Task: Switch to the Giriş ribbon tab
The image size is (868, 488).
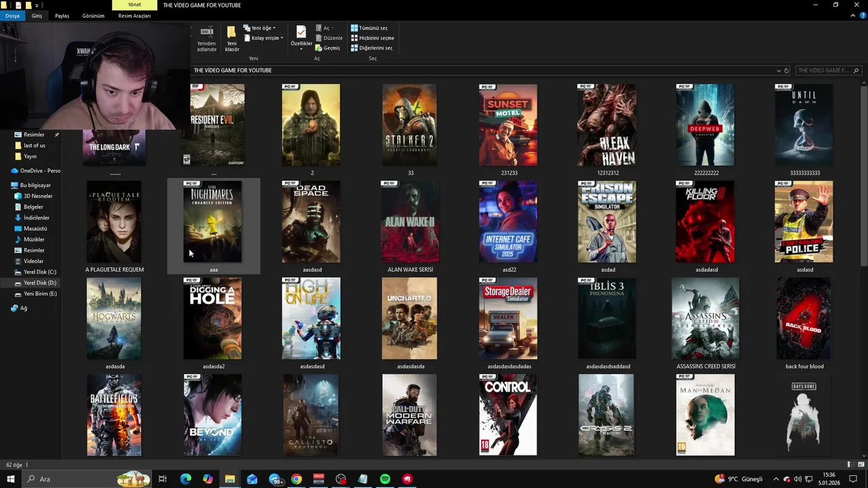Action: [37, 16]
